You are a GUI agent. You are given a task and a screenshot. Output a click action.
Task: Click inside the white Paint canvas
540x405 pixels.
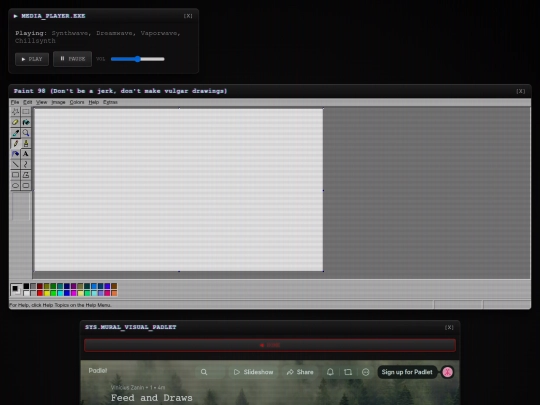pos(179,190)
